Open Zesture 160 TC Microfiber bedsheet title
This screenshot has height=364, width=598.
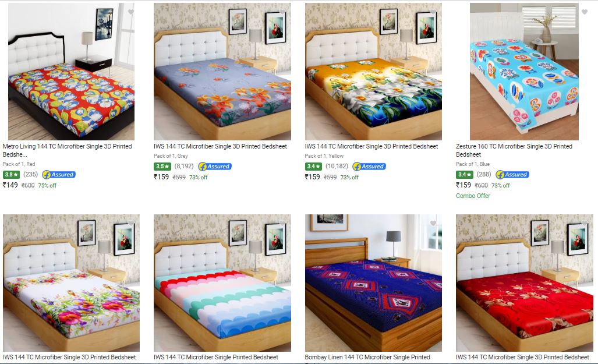[x=514, y=150]
